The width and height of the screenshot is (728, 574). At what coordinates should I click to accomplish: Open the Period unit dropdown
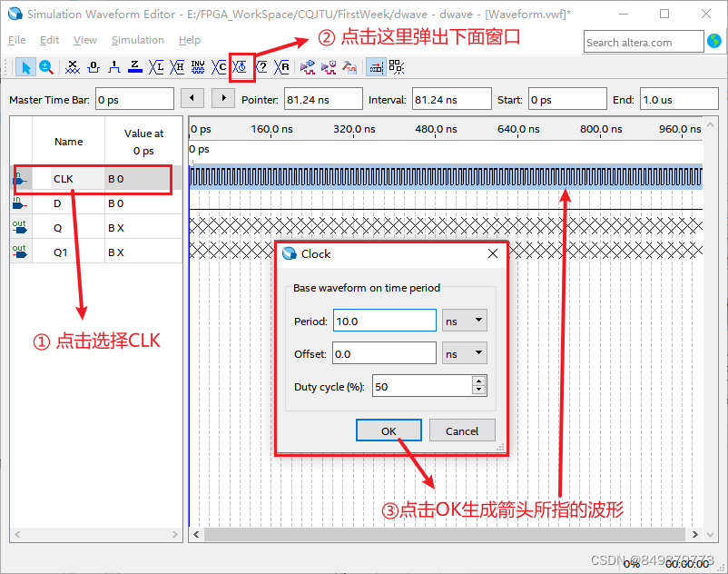[464, 321]
